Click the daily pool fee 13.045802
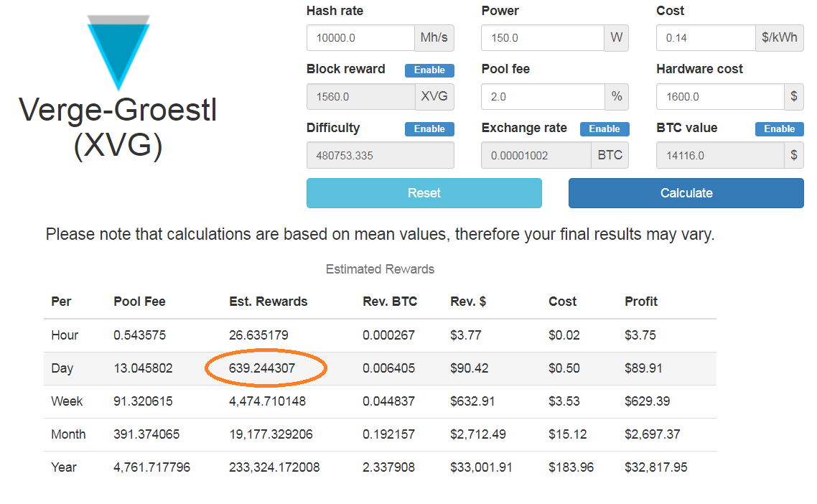The width and height of the screenshot is (817, 504). pyautogui.click(x=143, y=368)
